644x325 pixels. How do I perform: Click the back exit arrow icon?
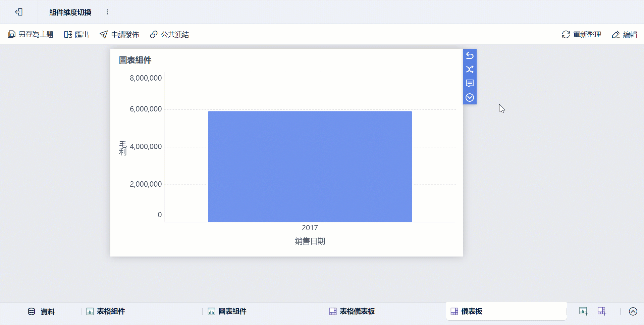[x=19, y=12]
